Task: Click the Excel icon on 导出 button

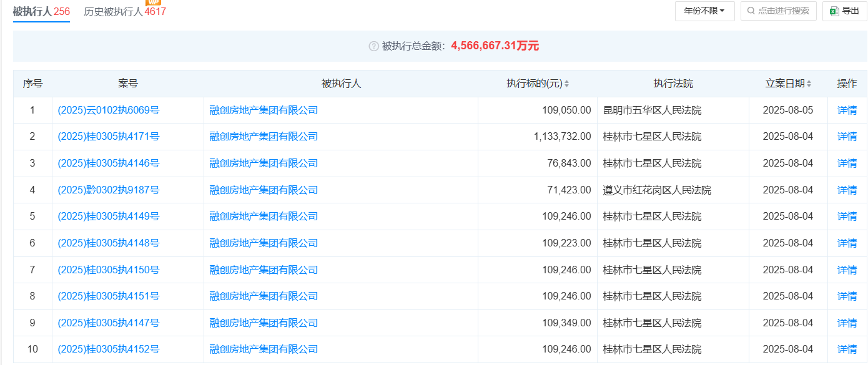Action: pos(834,11)
